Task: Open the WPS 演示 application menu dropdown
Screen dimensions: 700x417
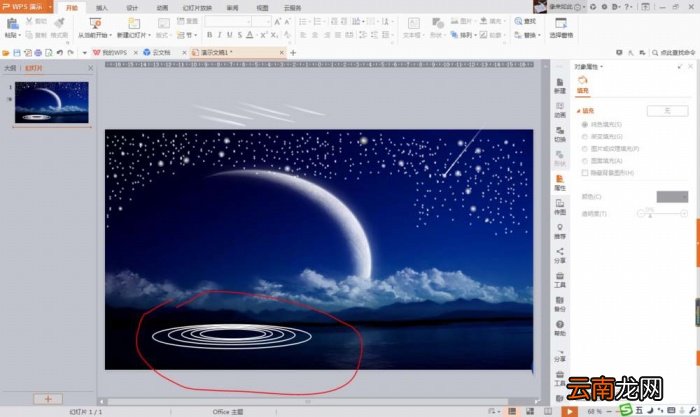Action: click(50, 7)
